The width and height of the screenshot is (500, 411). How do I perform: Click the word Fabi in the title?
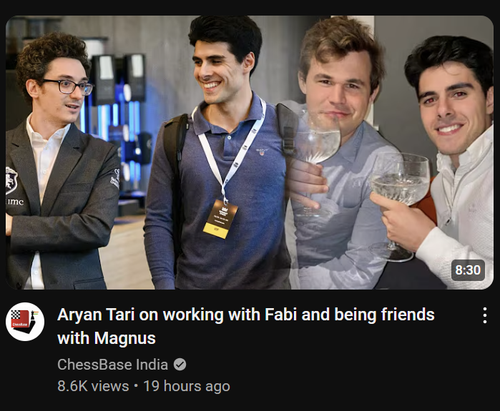281,315
